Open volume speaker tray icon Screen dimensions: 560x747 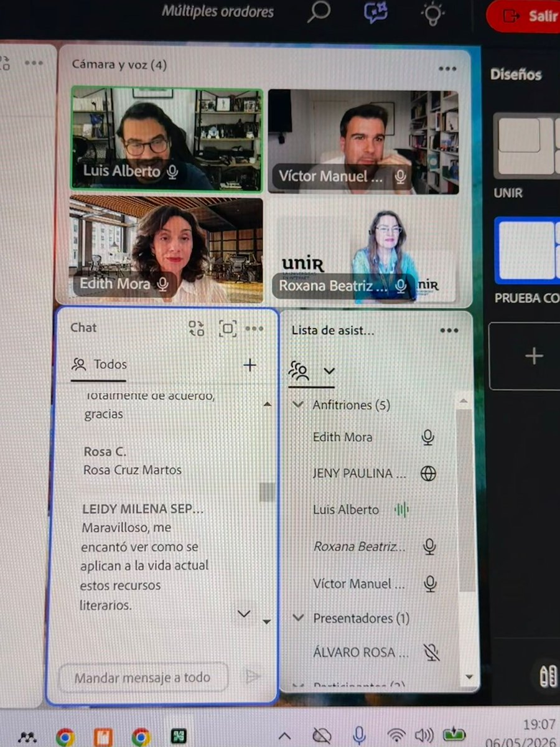pyautogui.click(x=424, y=735)
